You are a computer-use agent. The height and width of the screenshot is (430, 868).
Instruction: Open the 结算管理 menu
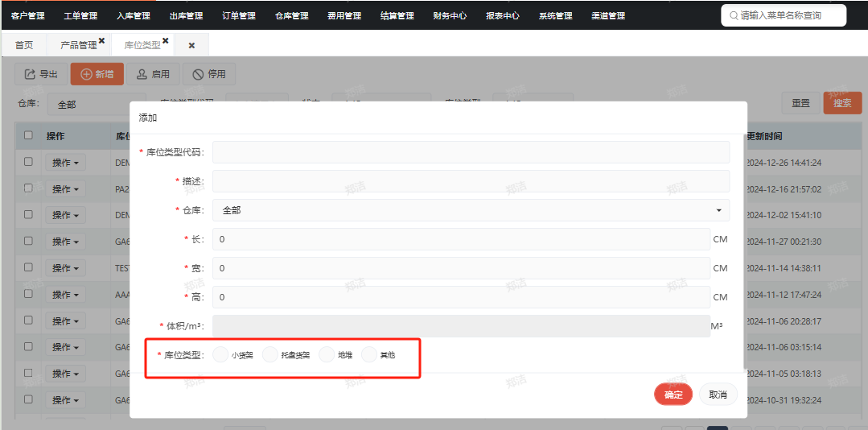pyautogui.click(x=397, y=16)
